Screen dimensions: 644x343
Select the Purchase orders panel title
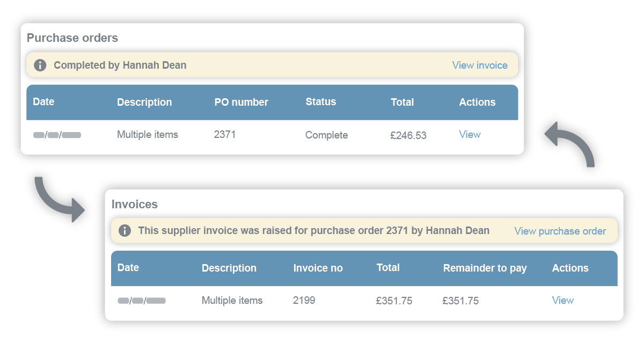click(x=72, y=38)
